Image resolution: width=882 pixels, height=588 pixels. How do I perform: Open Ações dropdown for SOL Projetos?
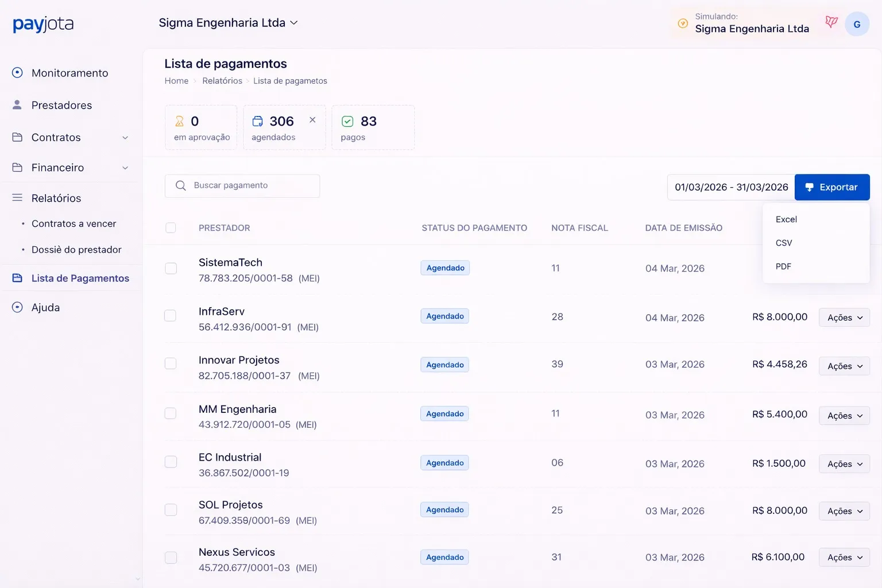coord(844,511)
